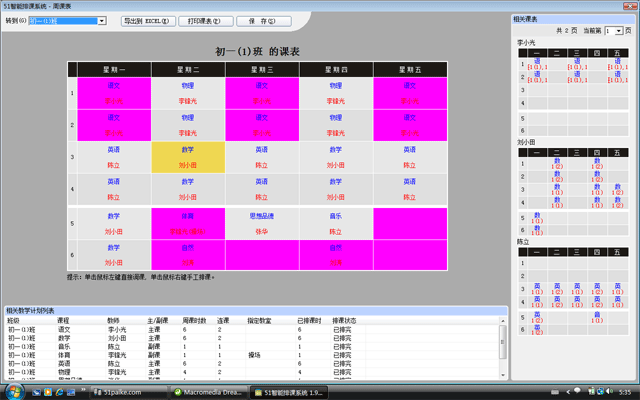The image size is (640, 400).
Task: Open the current page number dropdown
Action: (619, 31)
